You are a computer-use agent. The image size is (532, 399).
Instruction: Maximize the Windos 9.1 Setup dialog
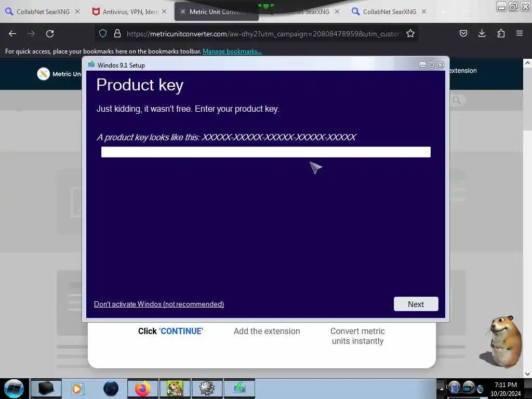coord(432,65)
